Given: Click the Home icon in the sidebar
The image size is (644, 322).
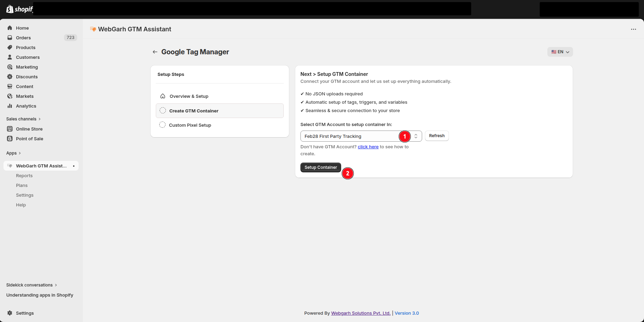Looking at the screenshot, I should point(10,28).
